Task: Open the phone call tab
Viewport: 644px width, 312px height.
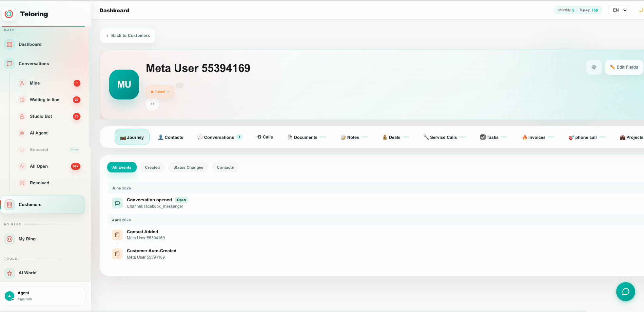Action: [x=587, y=137]
